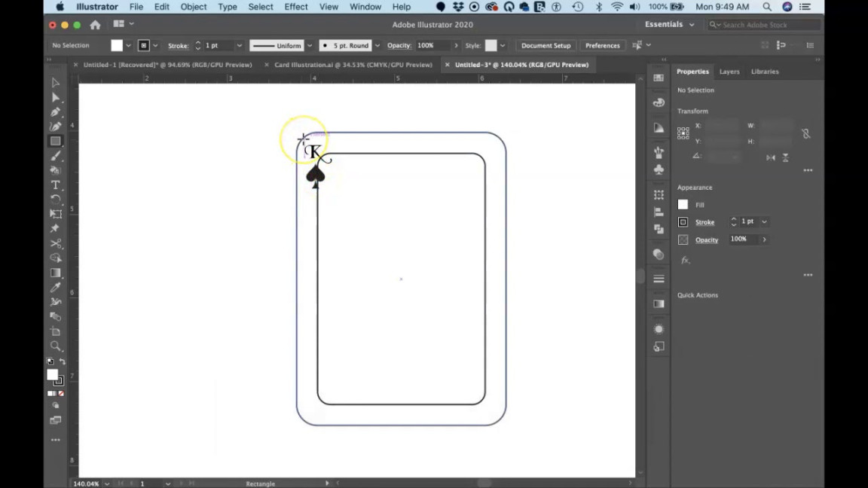This screenshot has width=868, height=488.
Task: Click the Stroke link in Properties panel
Action: coord(704,222)
